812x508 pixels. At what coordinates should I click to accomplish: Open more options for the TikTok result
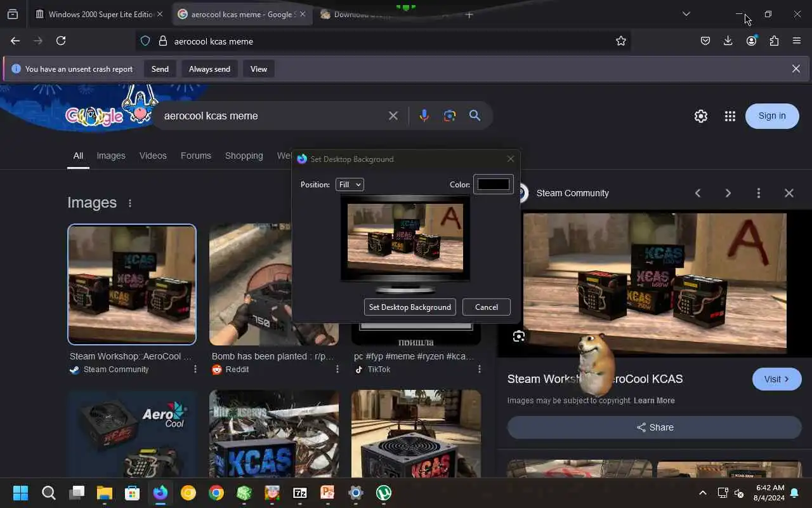click(x=480, y=369)
